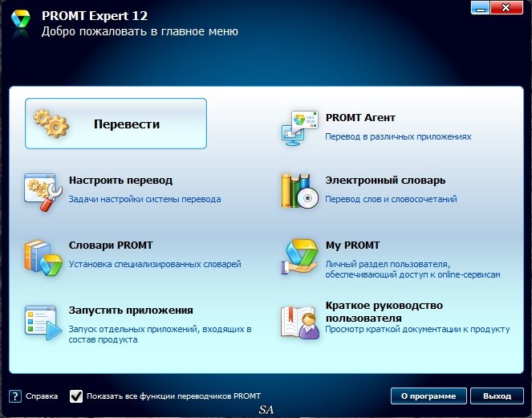Click the Справка question mark icon
The height and width of the screenshot is (418, 532).
click(x=15, y=396)
